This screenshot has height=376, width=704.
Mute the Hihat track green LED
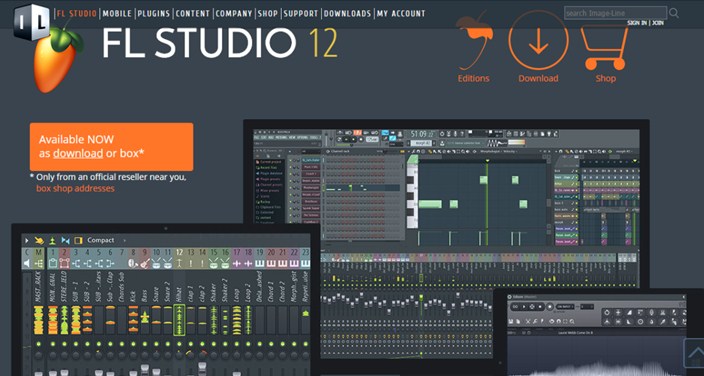pyautogui.click(x=180, y=344)
